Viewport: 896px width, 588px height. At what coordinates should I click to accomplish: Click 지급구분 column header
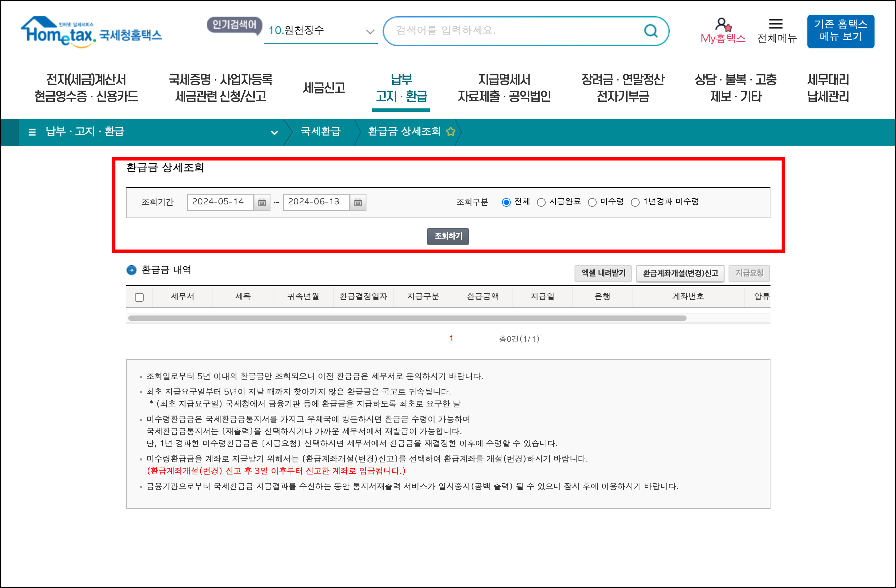tap(423, 297)
